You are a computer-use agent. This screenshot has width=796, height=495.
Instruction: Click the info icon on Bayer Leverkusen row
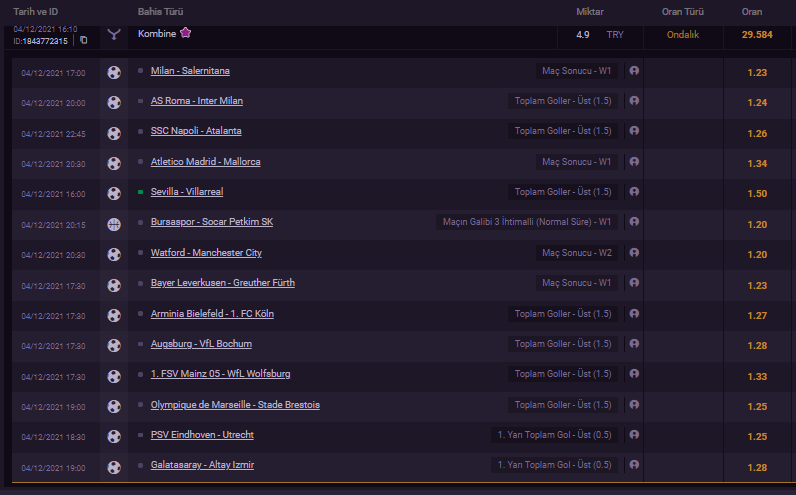634,282
